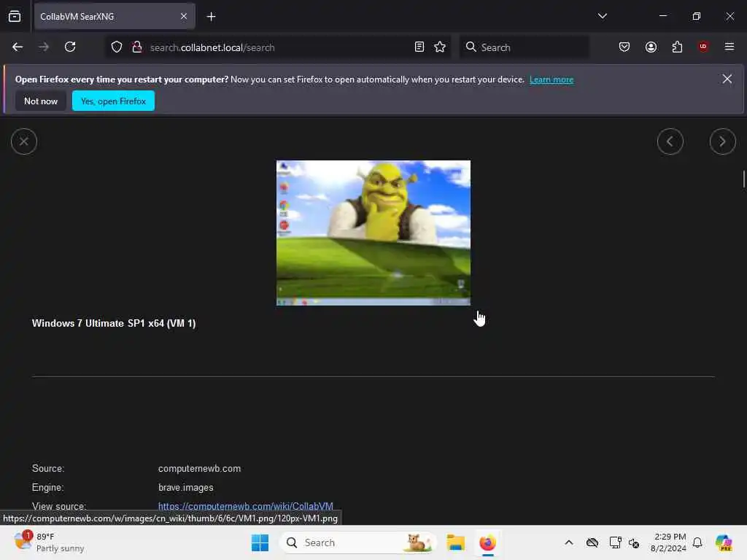Image resolution: width=747 pixels, height=560 pixels.
Task: Open the Shrek desktop image preview
Action: coord(373,233)
